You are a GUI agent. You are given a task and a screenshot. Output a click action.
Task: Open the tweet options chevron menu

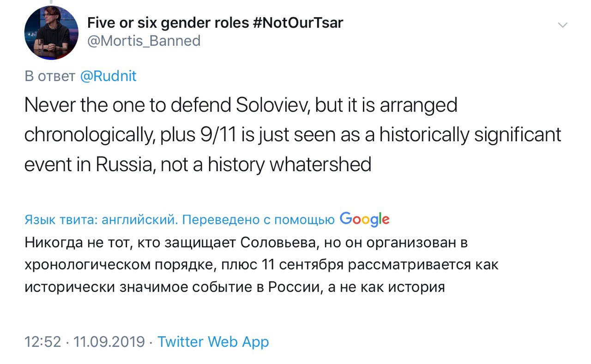pos(562,25)
